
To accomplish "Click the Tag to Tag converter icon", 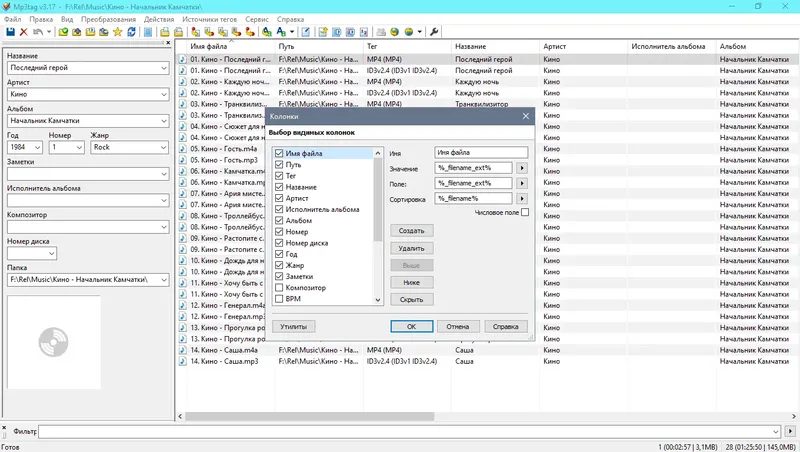I will 250,32.
